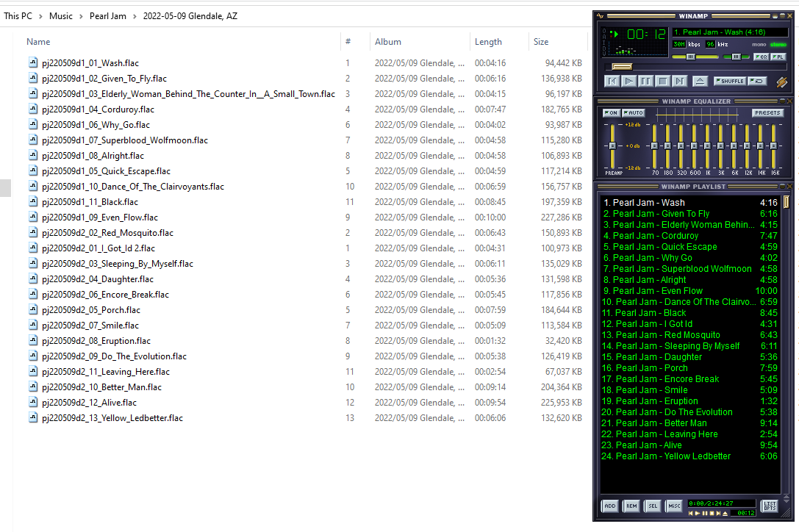
Task: Click mini next-track icon in playlist footer
Action: [x=718, y=513]
